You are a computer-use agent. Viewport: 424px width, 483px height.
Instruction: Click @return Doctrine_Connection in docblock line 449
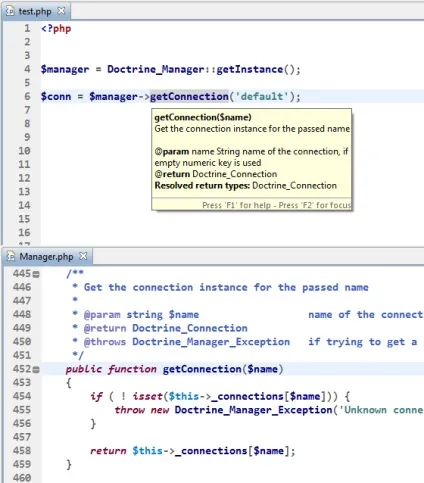(166, 328)
